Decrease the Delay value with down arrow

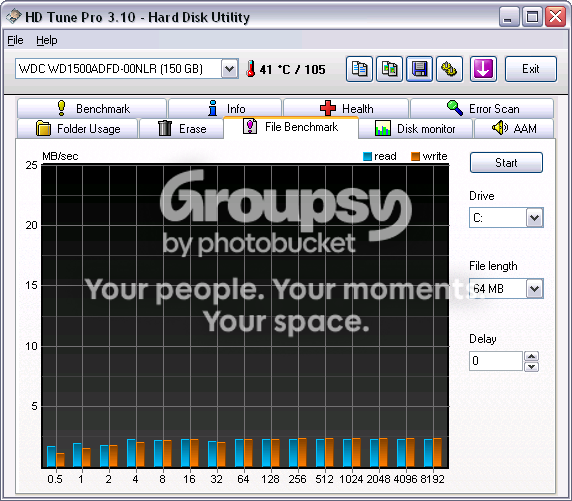click(x=532, y=366)
